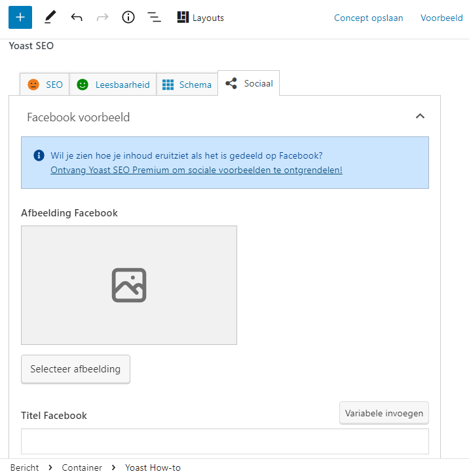Click the redo arrow icon

pos(103,17)
